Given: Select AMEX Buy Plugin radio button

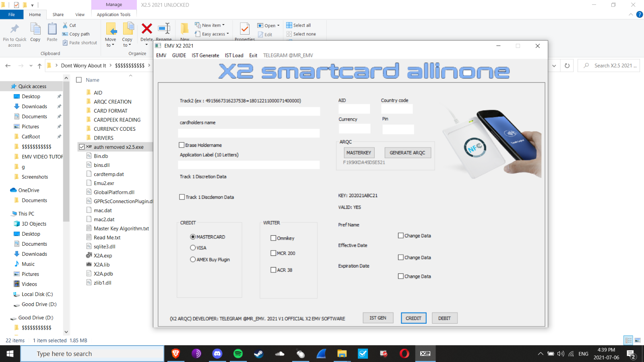Looking at the screenshot, I should (x=193, y=259).
